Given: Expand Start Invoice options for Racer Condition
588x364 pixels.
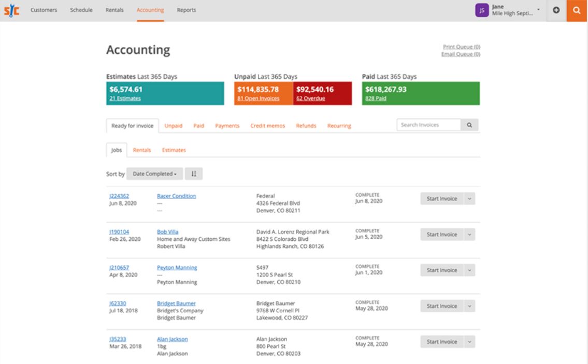Looking at the screenshot, I should [x=469, y=199].
